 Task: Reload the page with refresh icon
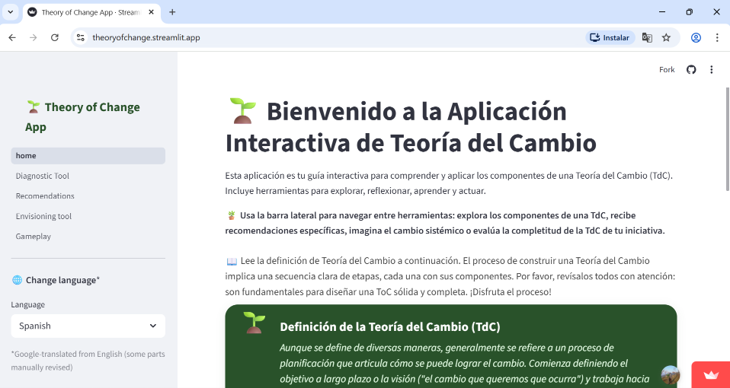pyautogui.click(x=54, y=38)
